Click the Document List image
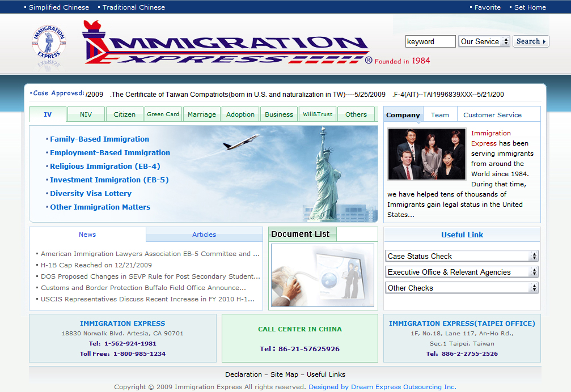The image size is (571, 392). coord(323,275)
